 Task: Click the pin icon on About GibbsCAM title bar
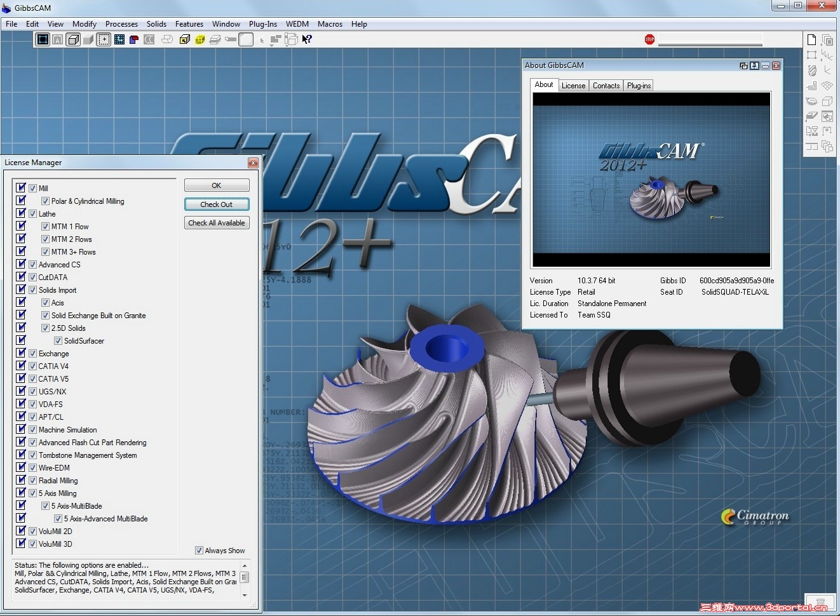pyautogui.click(x=754, y=65)
